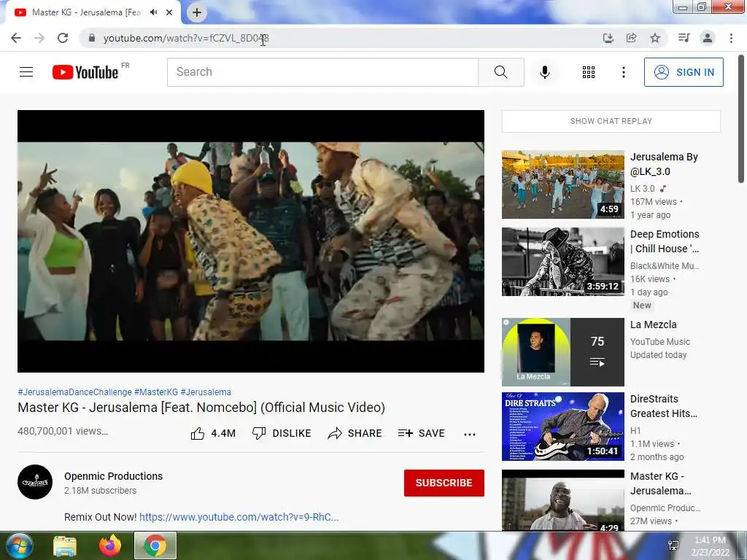This screenshot has height=560, width=747.
Task: Open #JerusalemaDanceChallenge hashtag
Action: 75,392
